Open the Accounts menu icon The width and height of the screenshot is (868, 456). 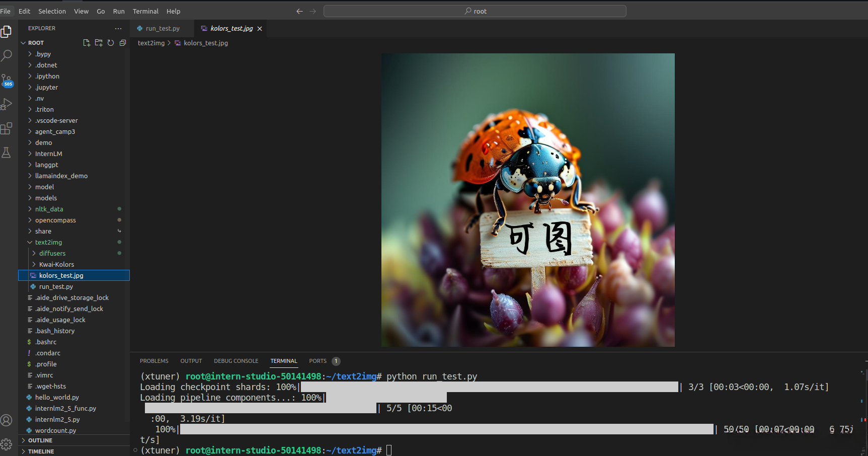click(x=7, y=420)
